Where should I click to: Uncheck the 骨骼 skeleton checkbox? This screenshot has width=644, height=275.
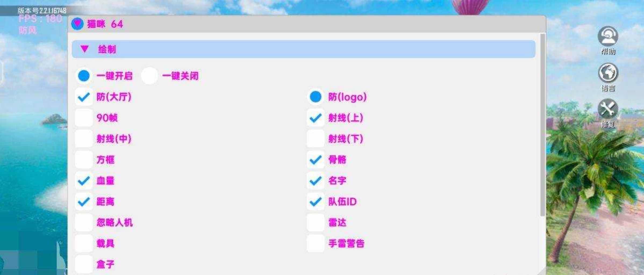(316, 160)
